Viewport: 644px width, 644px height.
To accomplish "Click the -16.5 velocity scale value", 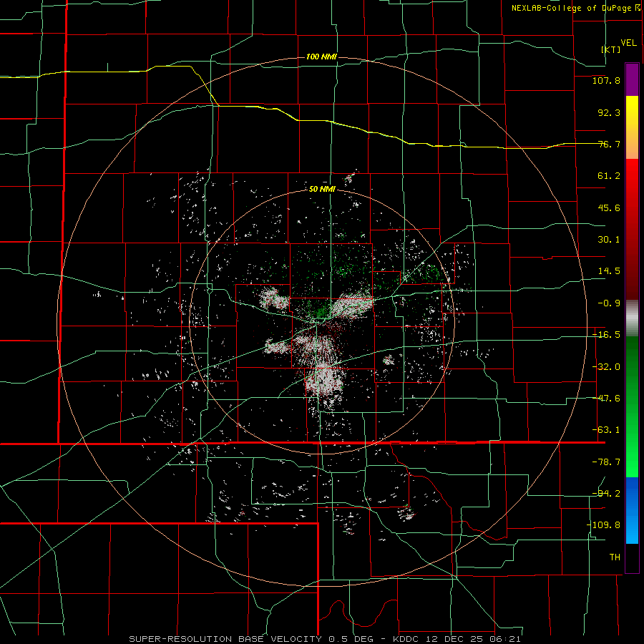I will pos(606,335).
